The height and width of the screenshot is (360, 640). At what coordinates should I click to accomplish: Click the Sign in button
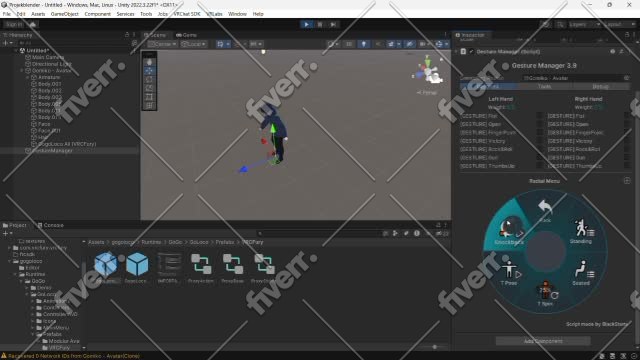pos(14,24)
